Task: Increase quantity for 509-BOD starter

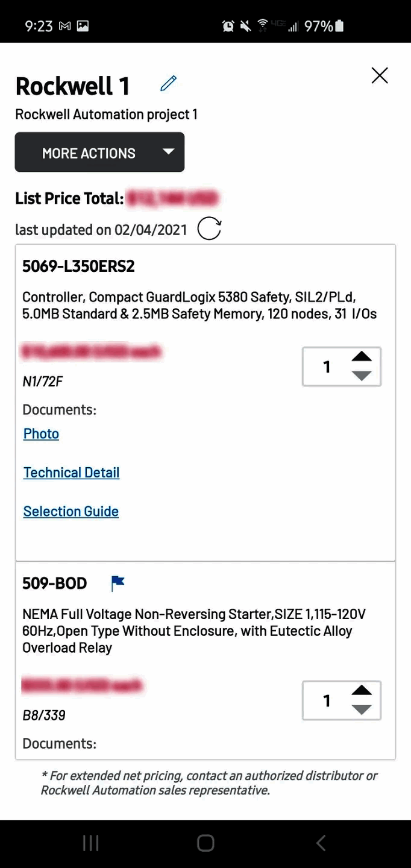Action: point(362,691)
